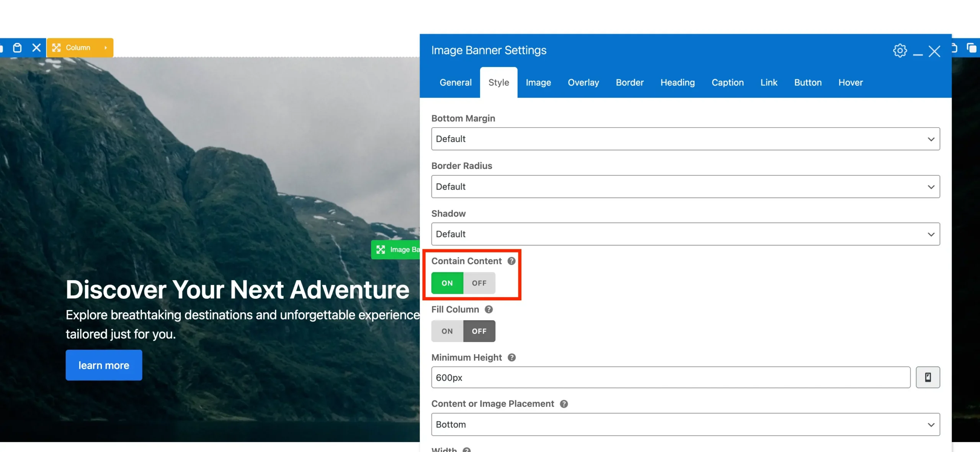Change Content or Image Placement from Bottom
The height and width of the screenshot is (452, 980).
[x=685, y=424]
